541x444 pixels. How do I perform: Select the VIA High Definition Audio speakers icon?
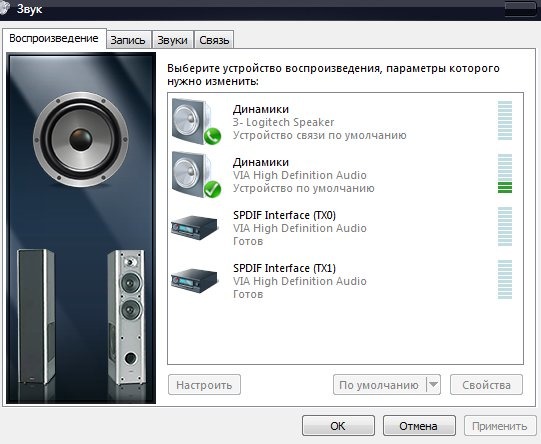(196, 175)
